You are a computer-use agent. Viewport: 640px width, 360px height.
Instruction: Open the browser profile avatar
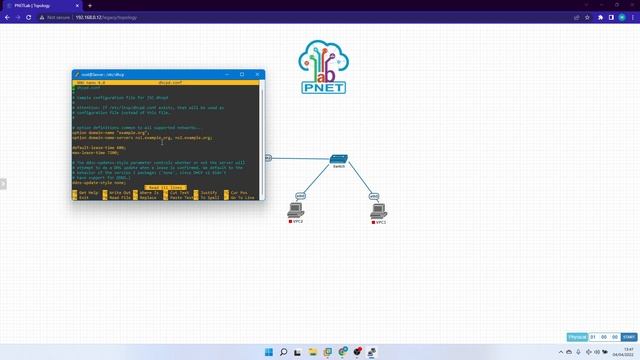point(622,18)
